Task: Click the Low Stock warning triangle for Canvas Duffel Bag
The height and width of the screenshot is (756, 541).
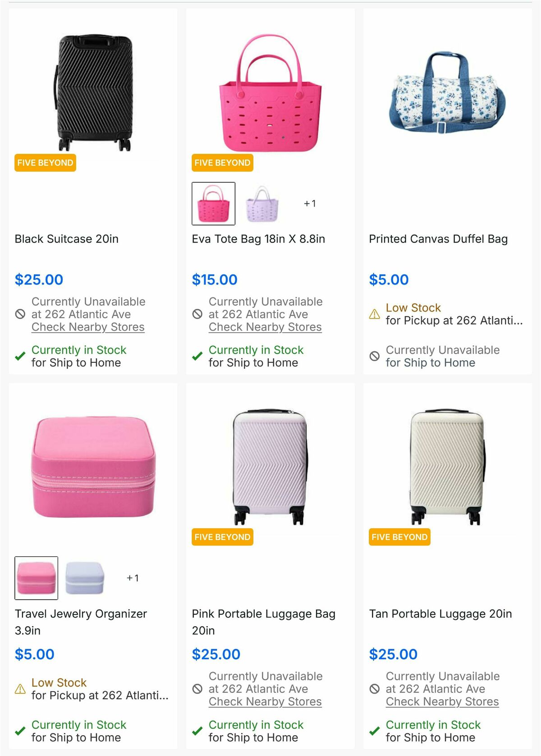Action: pos(374,314)
